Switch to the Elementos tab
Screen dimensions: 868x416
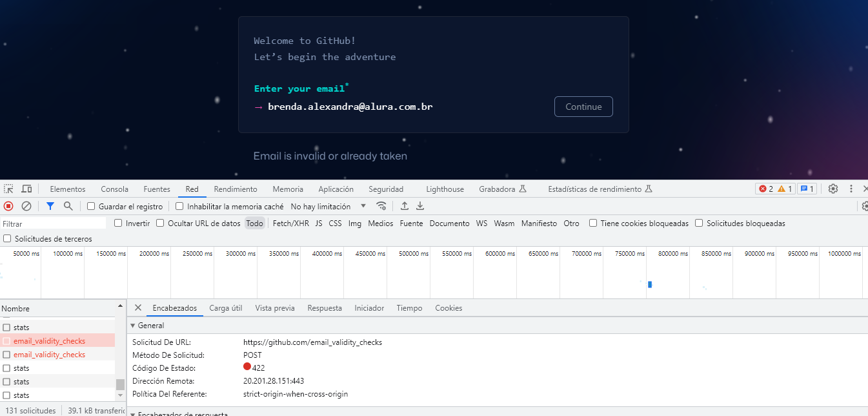coord(68,189)
